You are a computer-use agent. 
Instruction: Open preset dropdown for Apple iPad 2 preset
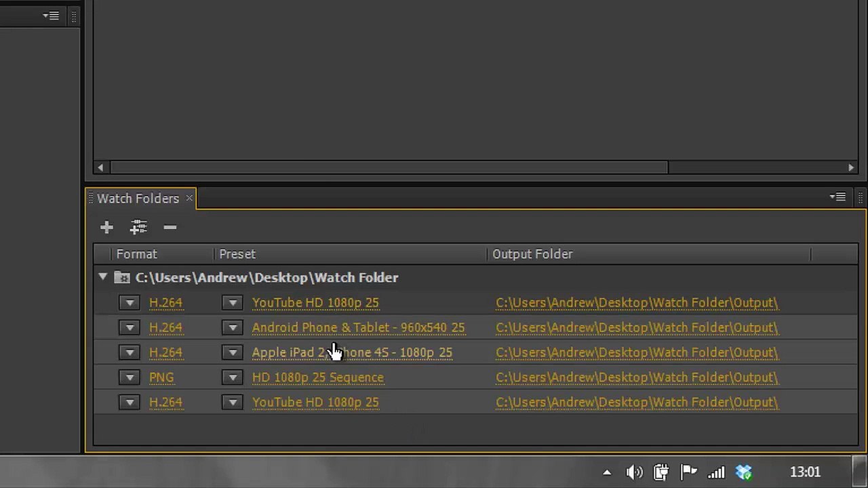(x=233, y=353)
